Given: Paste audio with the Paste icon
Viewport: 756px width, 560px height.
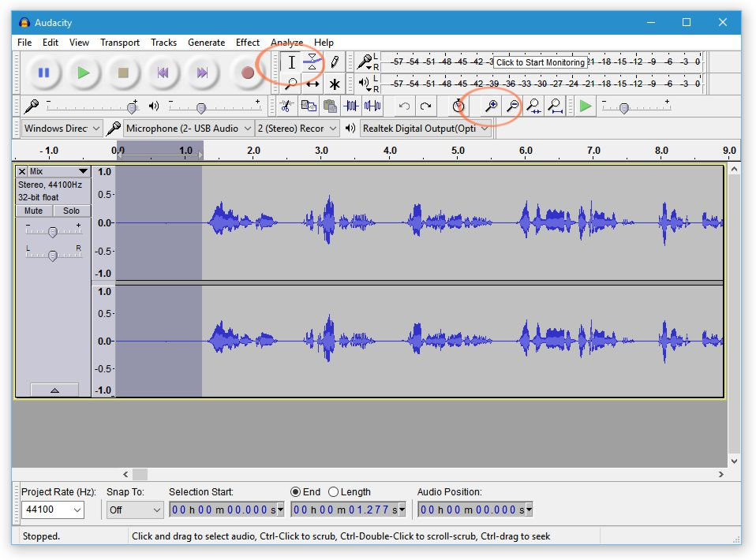Looking at the screenshot, I should pos(330,106).
